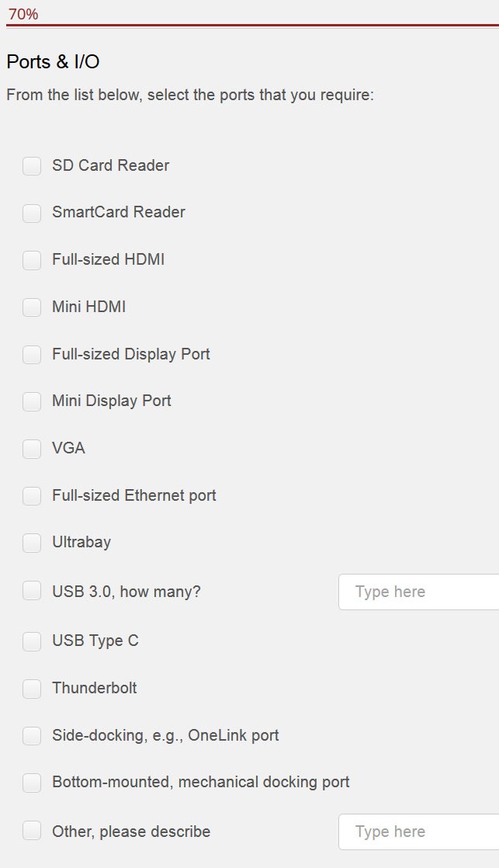Tick the Other, please describe checkbox

[x=32, y=831]
